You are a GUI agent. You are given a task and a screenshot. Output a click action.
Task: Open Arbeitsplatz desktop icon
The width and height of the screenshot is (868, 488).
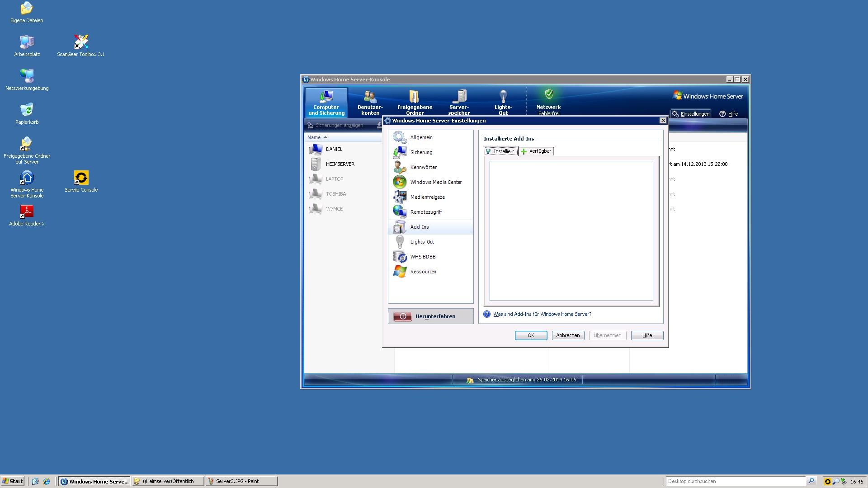point(27,46)
